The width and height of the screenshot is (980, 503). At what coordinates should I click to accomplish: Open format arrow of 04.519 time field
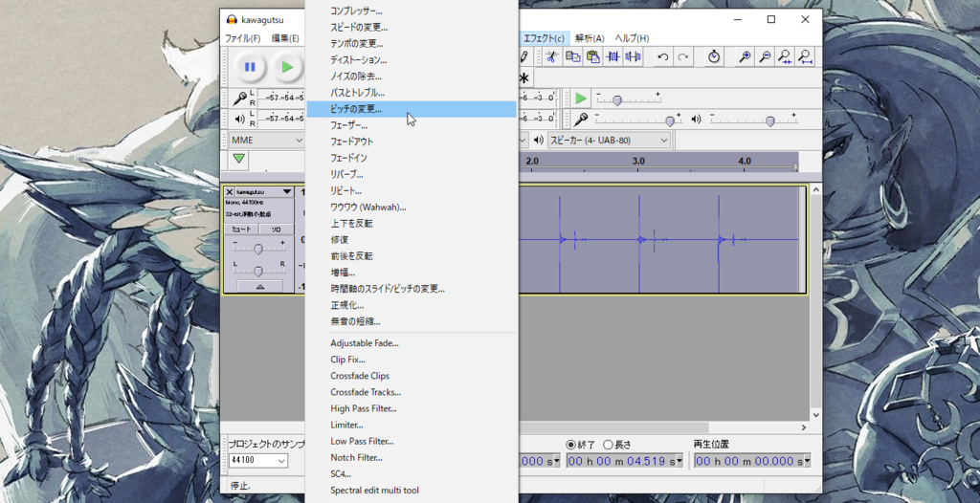click(680, 461)
